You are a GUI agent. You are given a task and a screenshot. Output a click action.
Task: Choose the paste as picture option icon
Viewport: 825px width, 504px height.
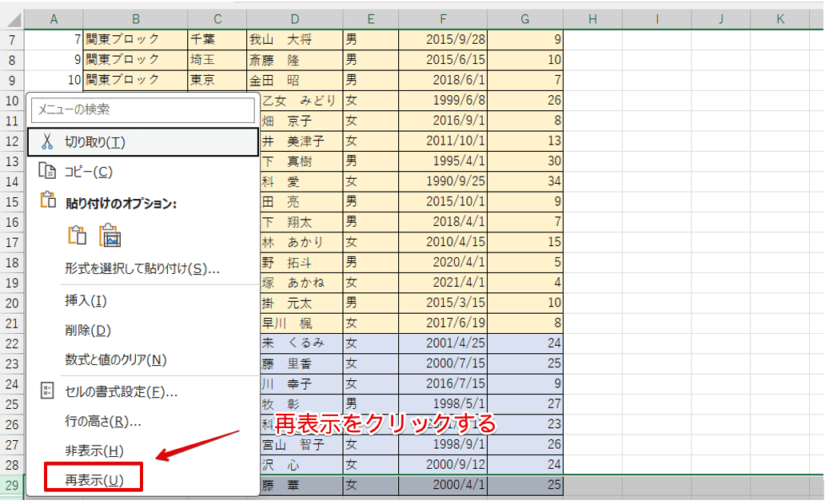click(x=110, y=235)
